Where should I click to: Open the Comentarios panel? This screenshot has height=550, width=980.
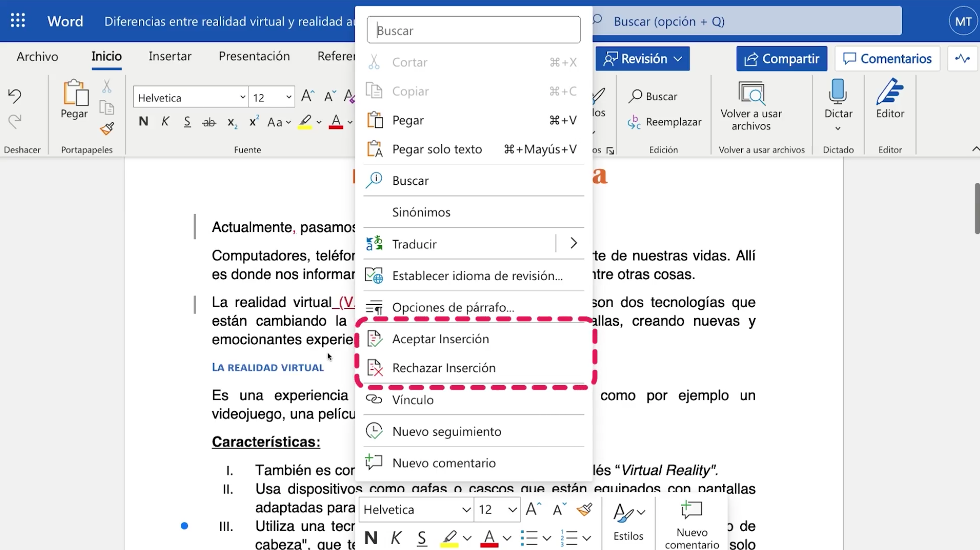[887, 58]
